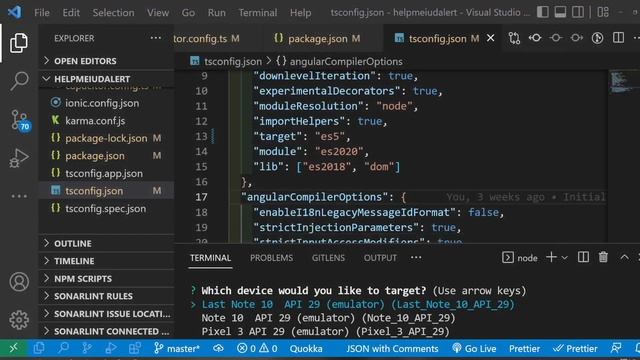Screen dimensions: 640x360
Task: Open package-lock.json file
Action: [x=106, y=138]
